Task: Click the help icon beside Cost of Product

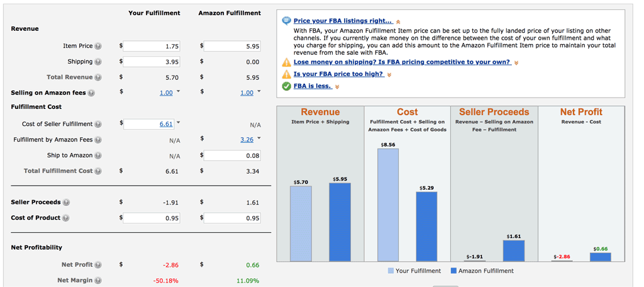Action: click(66, 218)
